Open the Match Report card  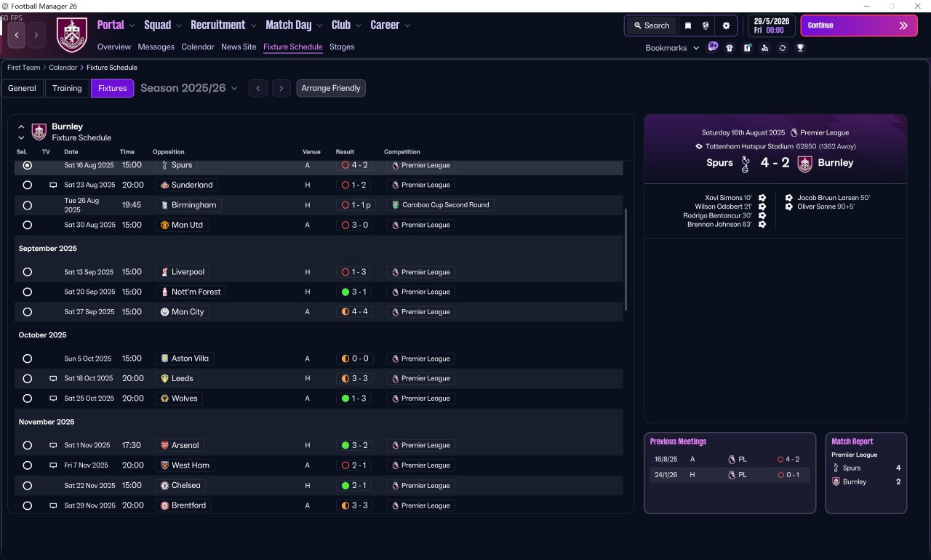click(x=866, y=473)
